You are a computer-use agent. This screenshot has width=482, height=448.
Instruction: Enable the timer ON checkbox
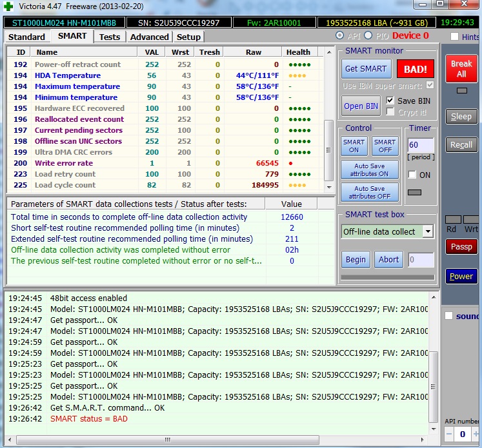412,175
